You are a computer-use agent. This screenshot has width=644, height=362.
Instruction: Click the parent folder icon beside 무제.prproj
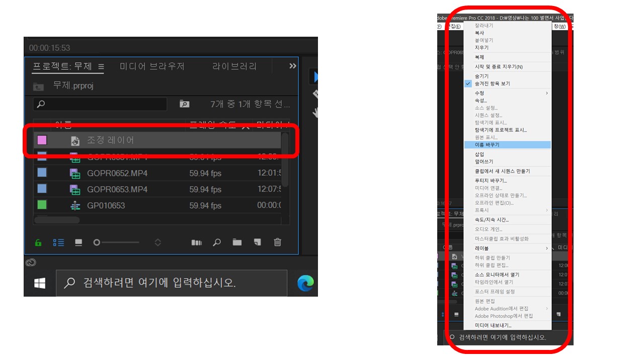click(x=39, y=86)
